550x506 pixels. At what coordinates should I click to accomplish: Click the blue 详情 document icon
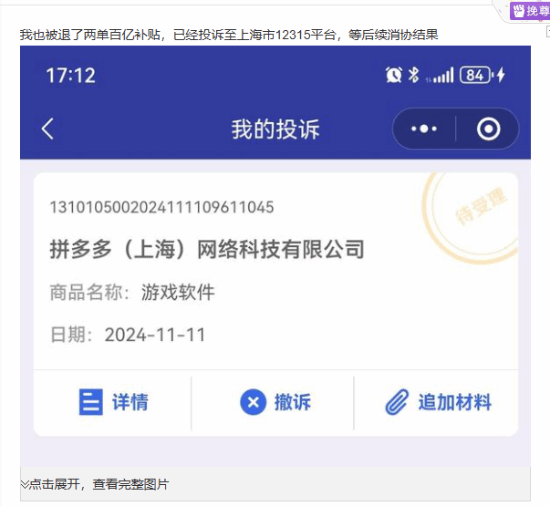pyautogui.click(x=91, y=402)
